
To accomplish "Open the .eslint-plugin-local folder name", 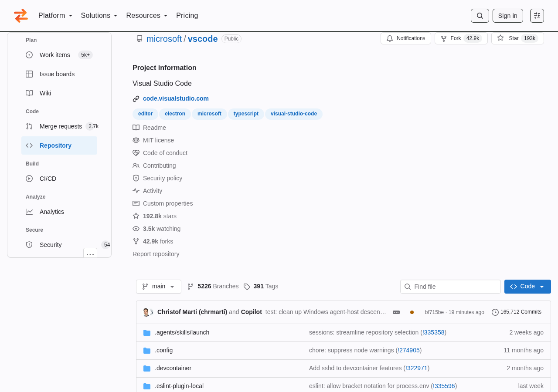I will click(179, 386).
